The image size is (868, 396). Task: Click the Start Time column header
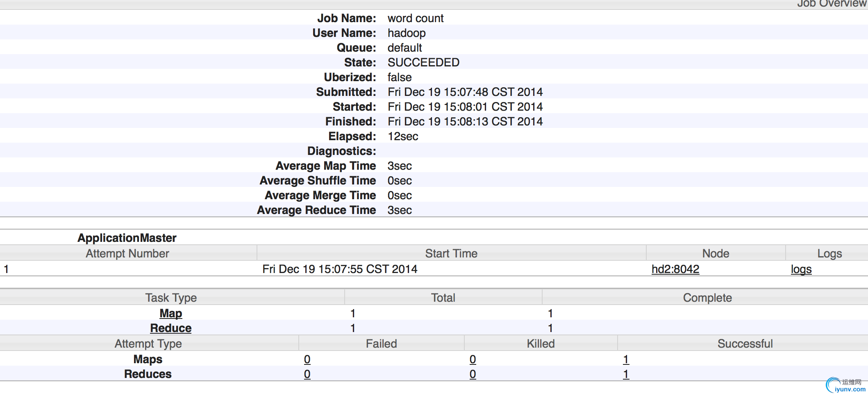click(x=451, y=253)
